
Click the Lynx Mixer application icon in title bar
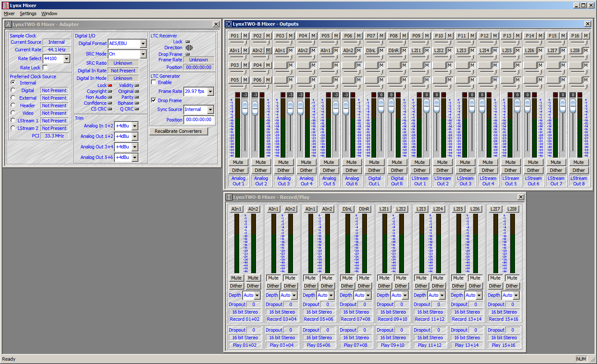point(5,5)
